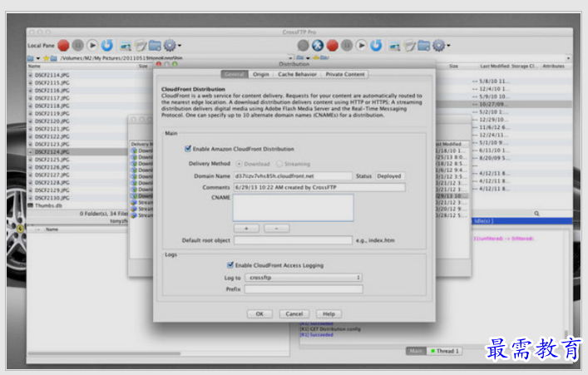Image resolution: width=588 pixels, height=375 pixels.
Task: Select the Download delivery method radio button
Action: point(239,164)
